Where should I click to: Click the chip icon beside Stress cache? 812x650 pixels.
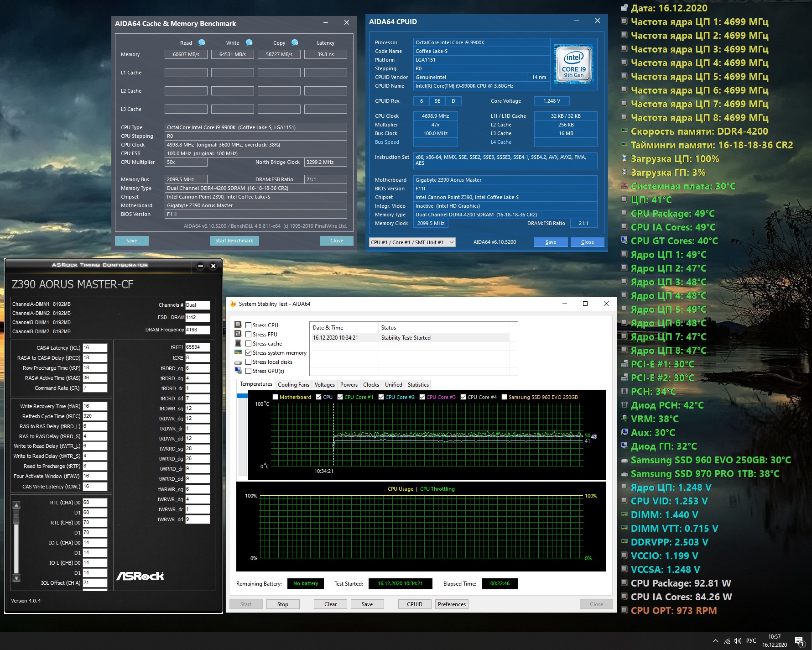click(x=238, y=343)
